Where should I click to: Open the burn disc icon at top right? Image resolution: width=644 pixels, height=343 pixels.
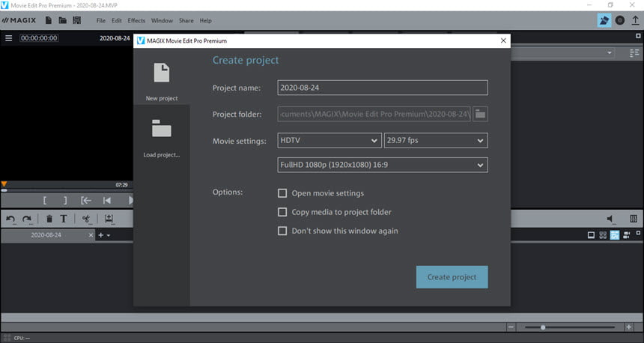tap(620, 20)
